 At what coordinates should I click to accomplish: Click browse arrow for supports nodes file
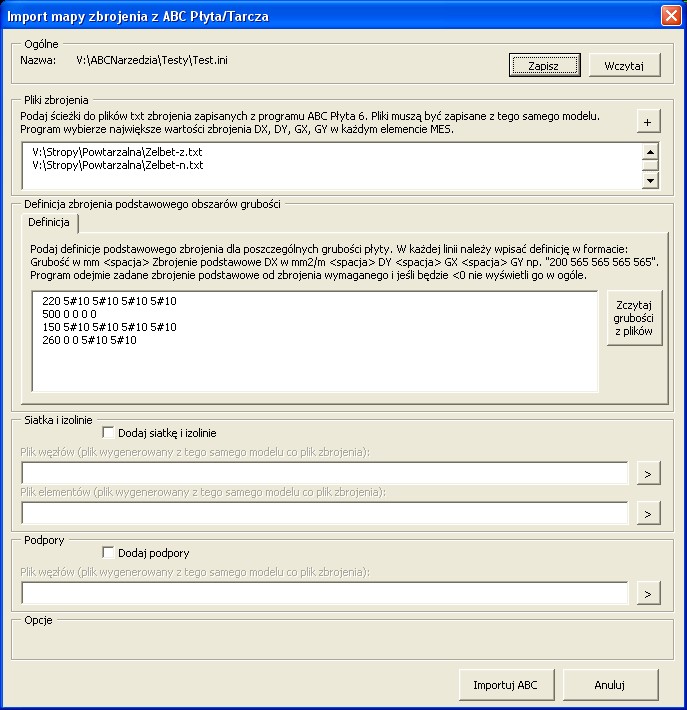point(648,593)
